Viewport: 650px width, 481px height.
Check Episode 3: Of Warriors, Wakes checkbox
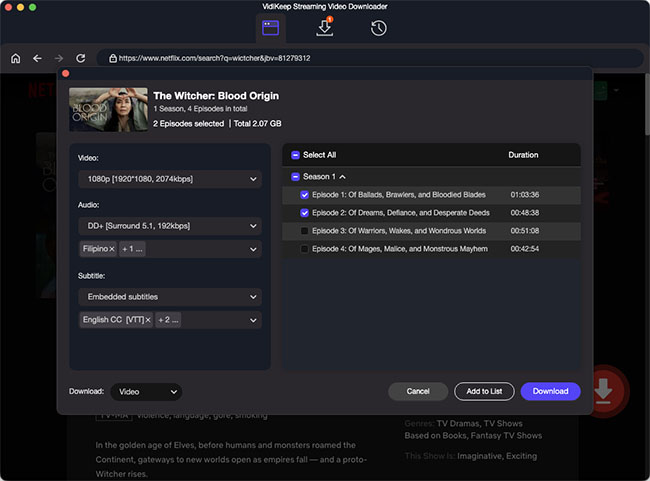(304, 231)
